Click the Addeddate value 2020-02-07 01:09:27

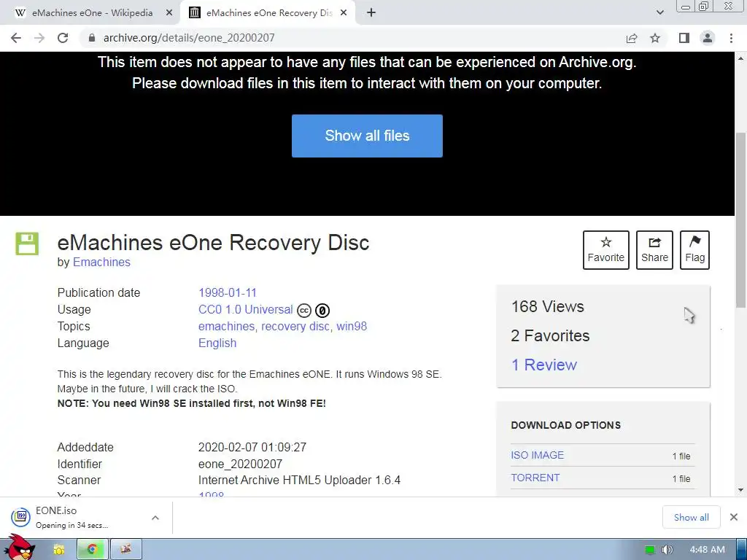[x=252, y=447]
